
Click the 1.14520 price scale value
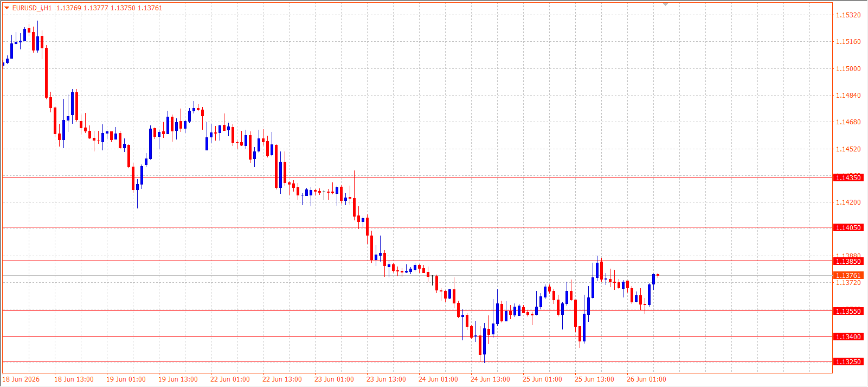pyautogui.click(x=848, y=149)
